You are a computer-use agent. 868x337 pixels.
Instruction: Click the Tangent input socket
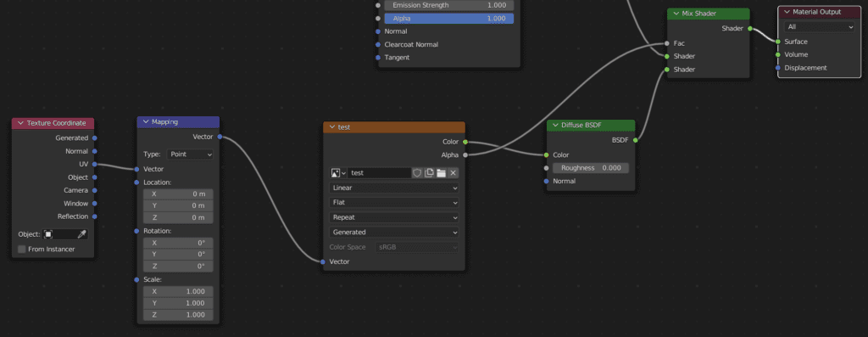378,58
